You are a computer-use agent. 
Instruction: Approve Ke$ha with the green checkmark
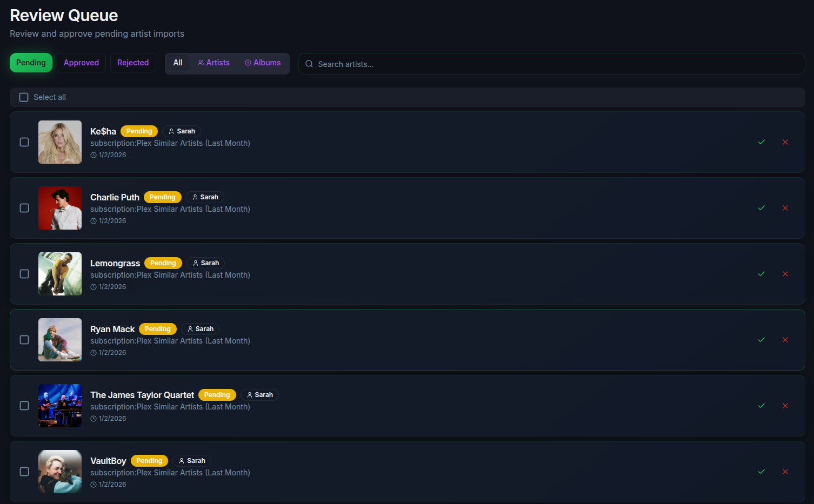point(761,142)
